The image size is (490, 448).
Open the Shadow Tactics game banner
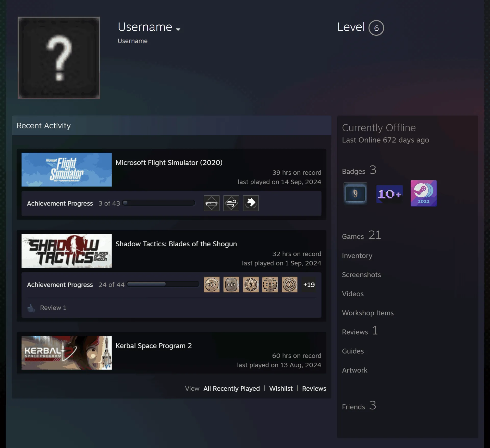tap(67, 251)
